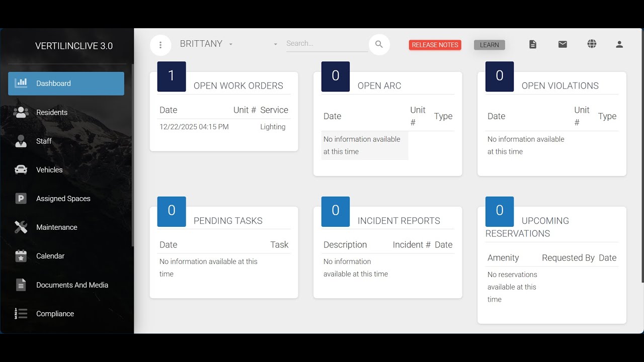Open the INCIDENT REPORTS card heading
Viewport: 644px width, 362px height.
pyautogui.click(x=399, y=220)
